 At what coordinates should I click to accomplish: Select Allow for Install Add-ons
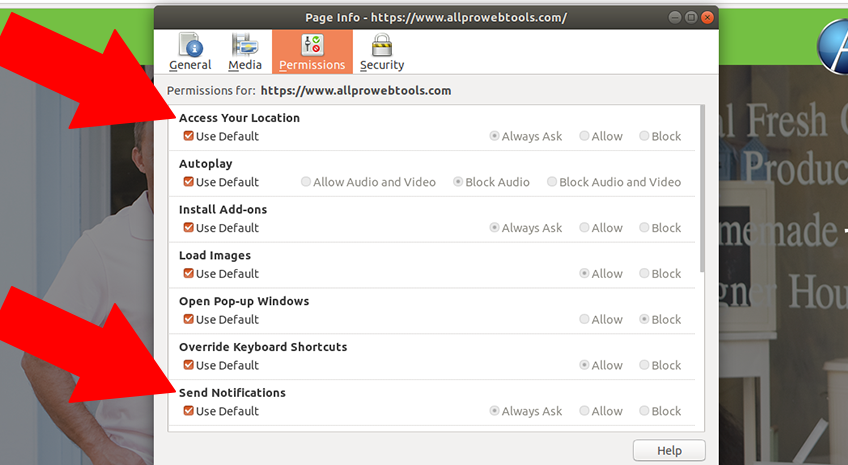584,228
